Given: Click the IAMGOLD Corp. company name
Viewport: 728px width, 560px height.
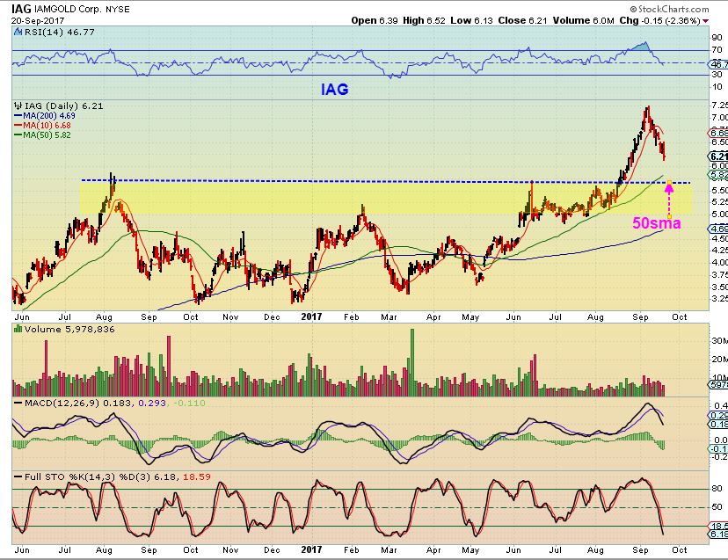Looking at the screenshot, I should [x=68, y=9].
